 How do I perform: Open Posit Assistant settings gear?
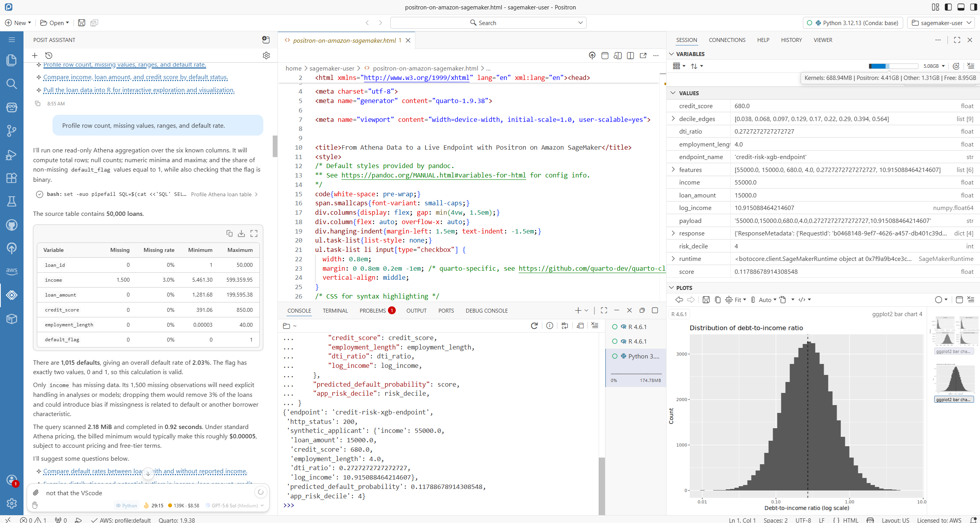point(266,55)
